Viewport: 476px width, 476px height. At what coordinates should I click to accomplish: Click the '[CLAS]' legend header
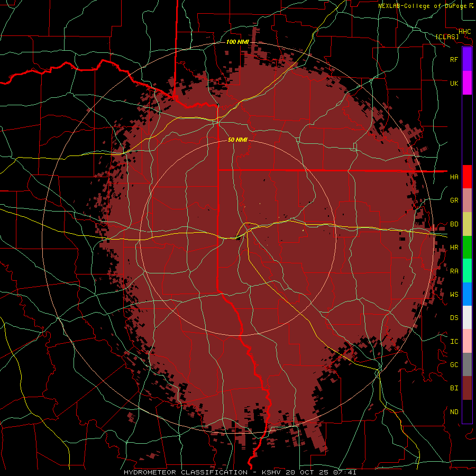[x=447, y=36]
